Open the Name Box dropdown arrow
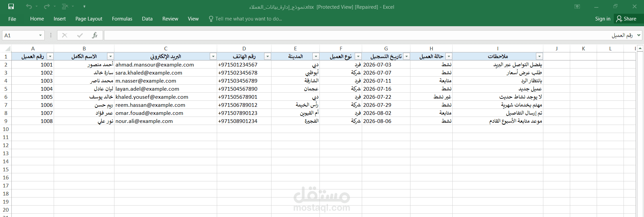The width and height of the screenshot is (644, 217). point(40,35)
